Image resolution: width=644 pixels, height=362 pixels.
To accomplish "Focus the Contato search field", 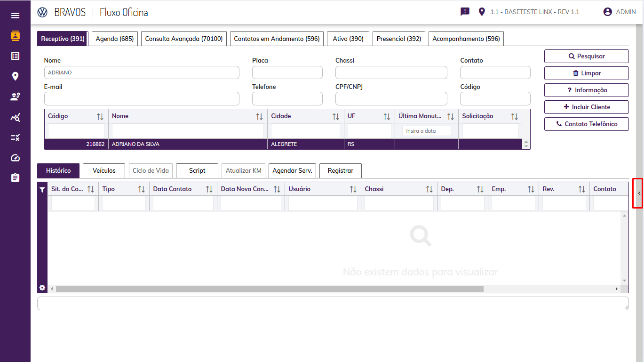I will click(x=495, y=72).
